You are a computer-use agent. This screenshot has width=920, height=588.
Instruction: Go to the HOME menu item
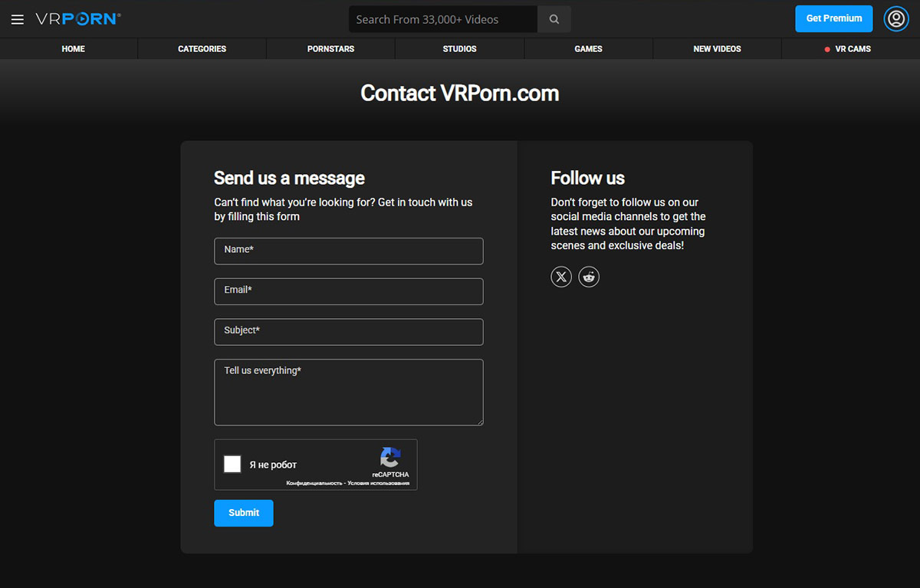[x=74, y=49]
